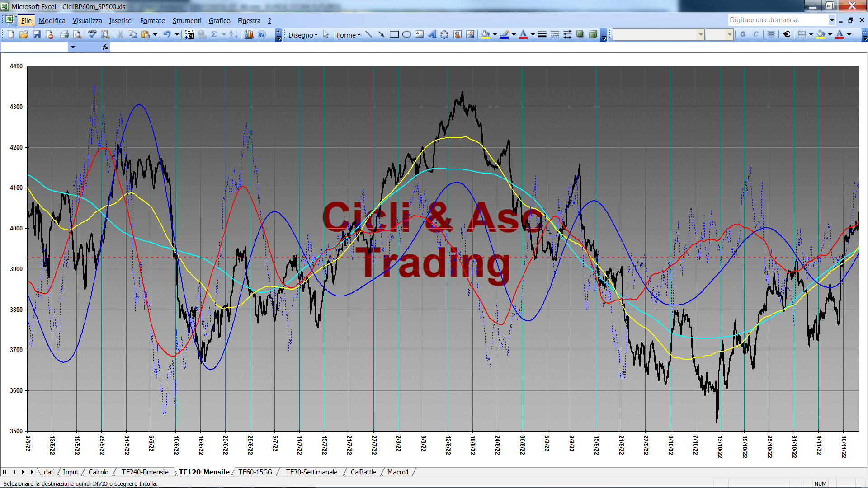Run the ABC spelling check icon
The width and height of the screenshot is (868, 488).
click(x=92, y=34)
